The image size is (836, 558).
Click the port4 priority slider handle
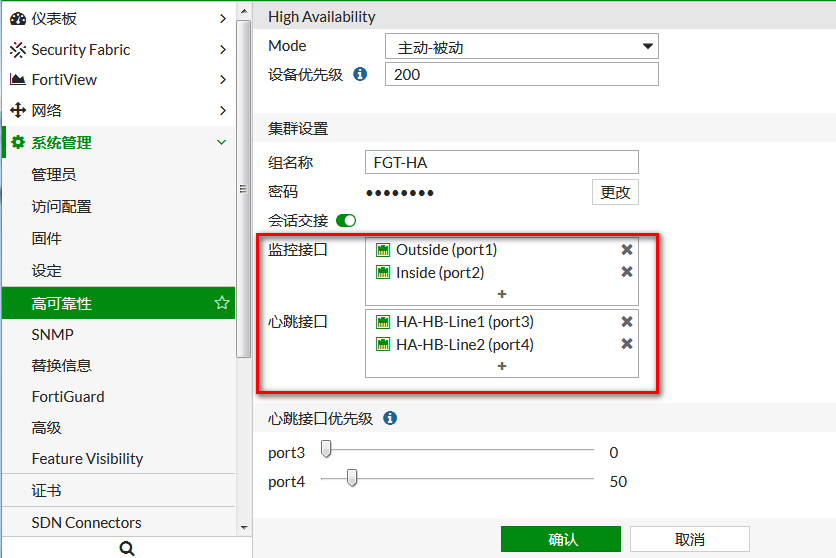352,480
